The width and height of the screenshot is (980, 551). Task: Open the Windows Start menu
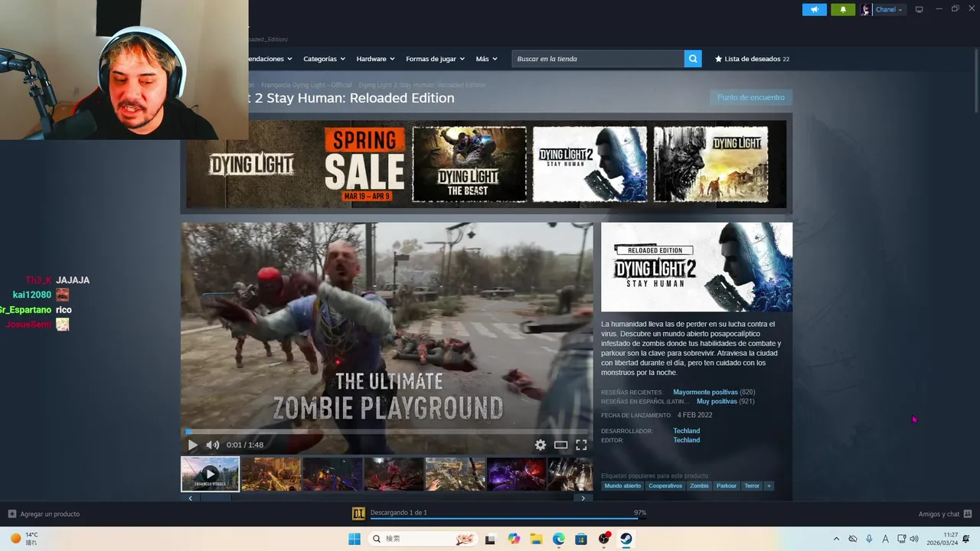354,539
